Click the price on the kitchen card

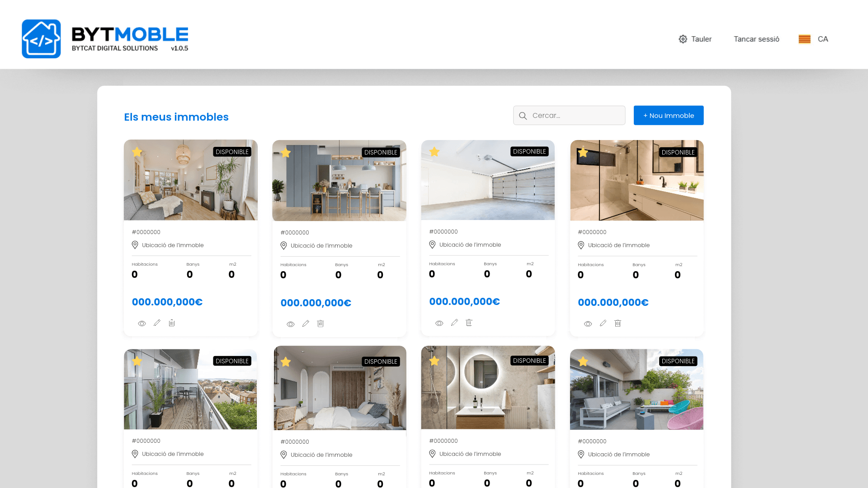click(x=316, y=303)
